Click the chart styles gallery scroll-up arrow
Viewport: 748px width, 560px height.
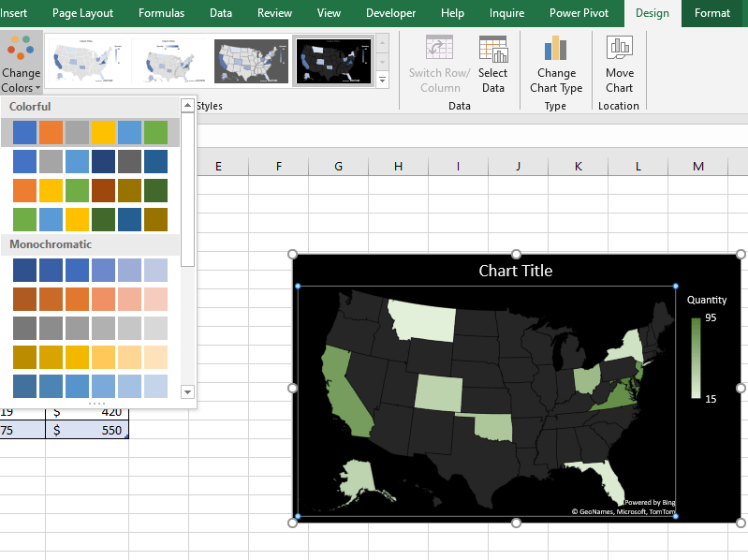(382, 43)
